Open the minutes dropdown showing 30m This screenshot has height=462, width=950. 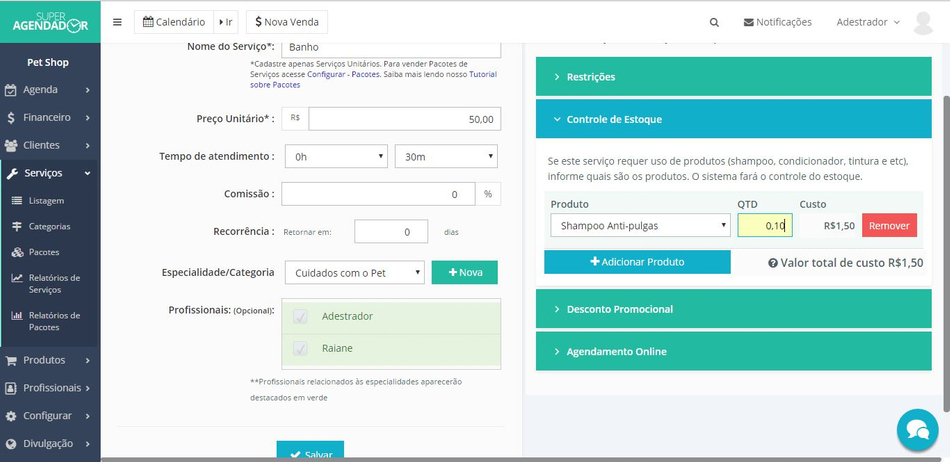(446, 156)
